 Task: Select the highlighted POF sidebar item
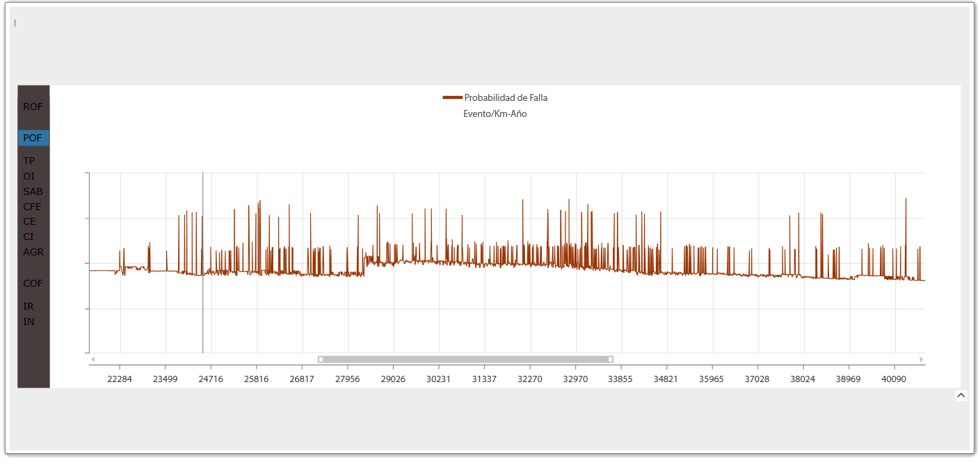[x=33, y=138]
